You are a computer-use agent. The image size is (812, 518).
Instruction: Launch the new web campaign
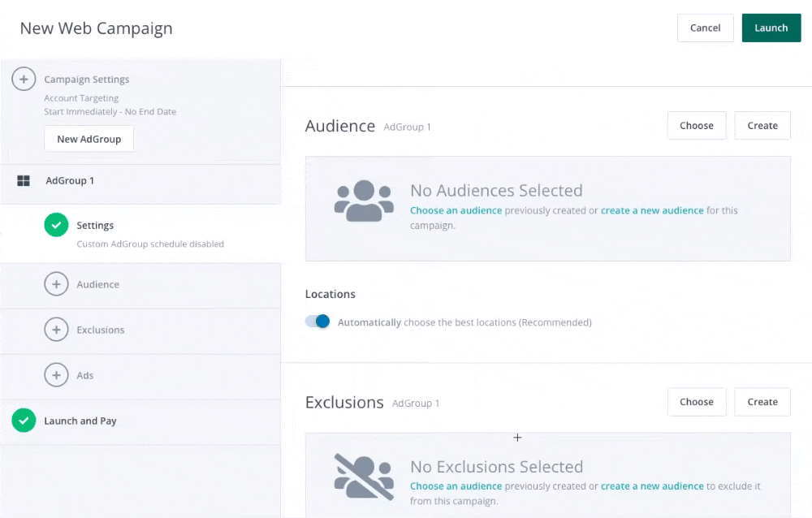771,28
